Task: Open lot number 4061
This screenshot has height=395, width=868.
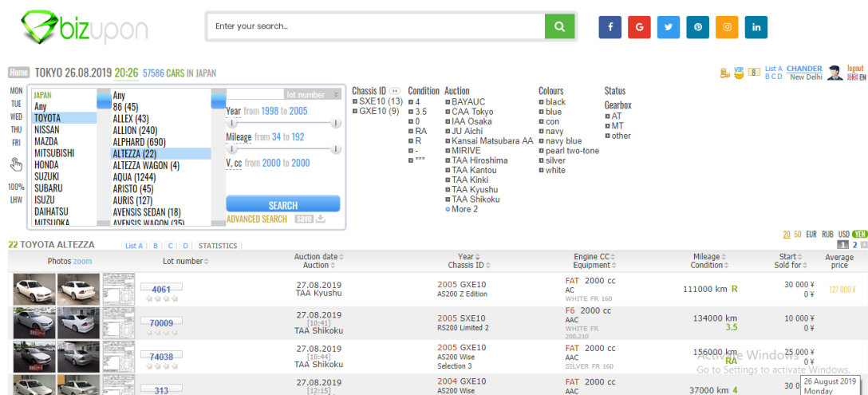Action: pos(161,289)
